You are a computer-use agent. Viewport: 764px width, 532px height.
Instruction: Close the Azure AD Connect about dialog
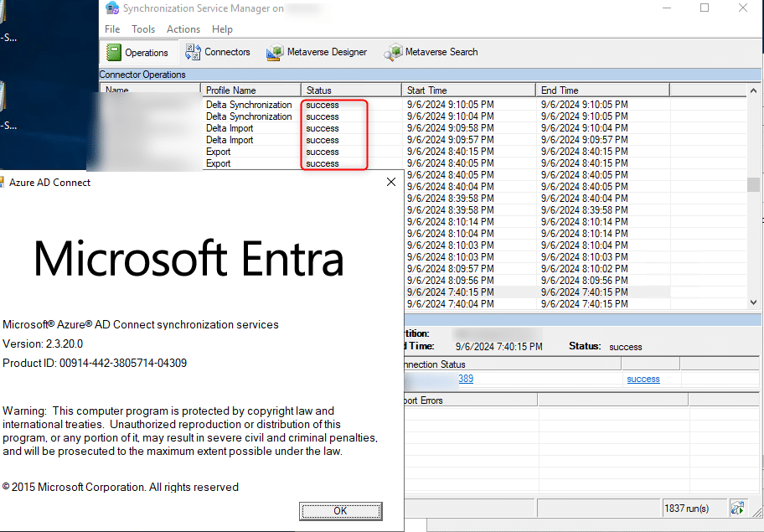coord(390,182)
